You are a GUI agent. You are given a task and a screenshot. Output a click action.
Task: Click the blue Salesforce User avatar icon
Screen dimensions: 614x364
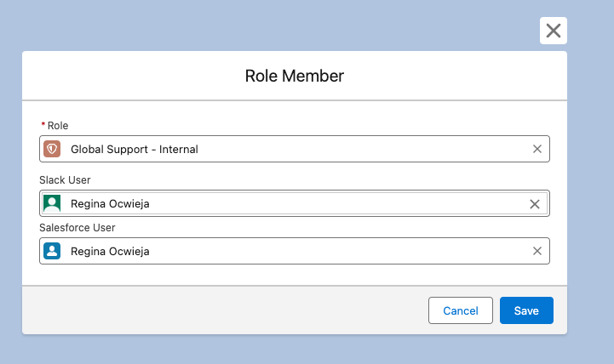pyautogui.click(x=52, y=251)
